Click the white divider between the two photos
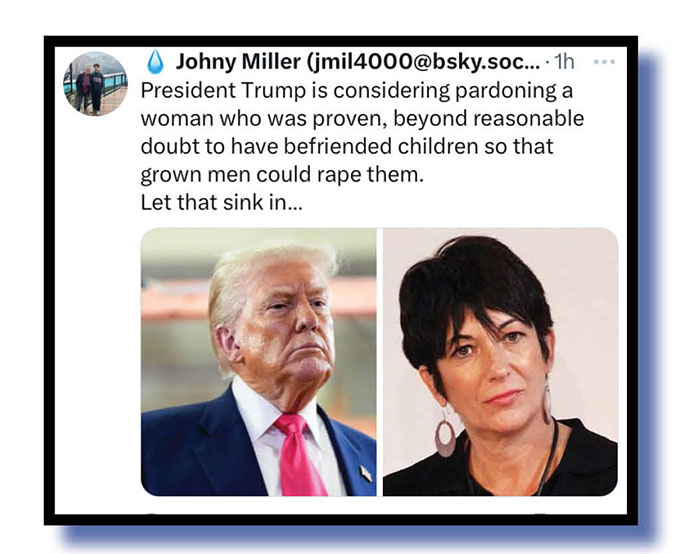This screenshot has width=680, height=554. tap(379, 362)
